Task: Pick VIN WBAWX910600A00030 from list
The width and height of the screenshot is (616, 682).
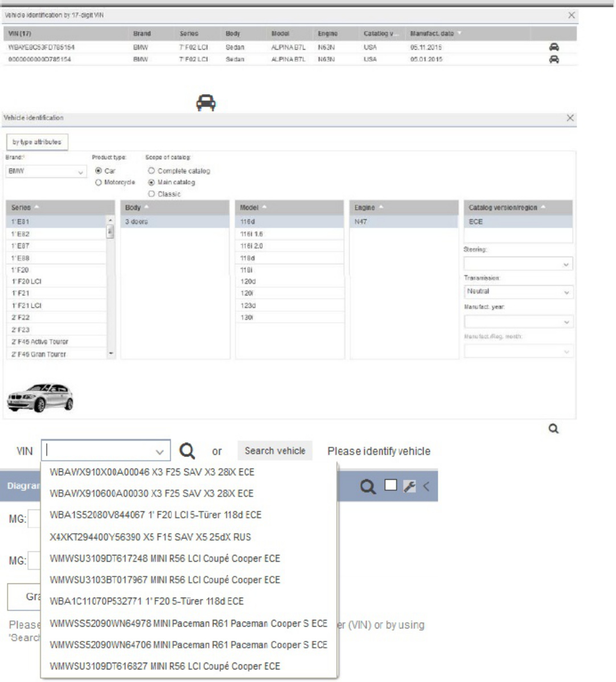Action: (x=188, y=493)
